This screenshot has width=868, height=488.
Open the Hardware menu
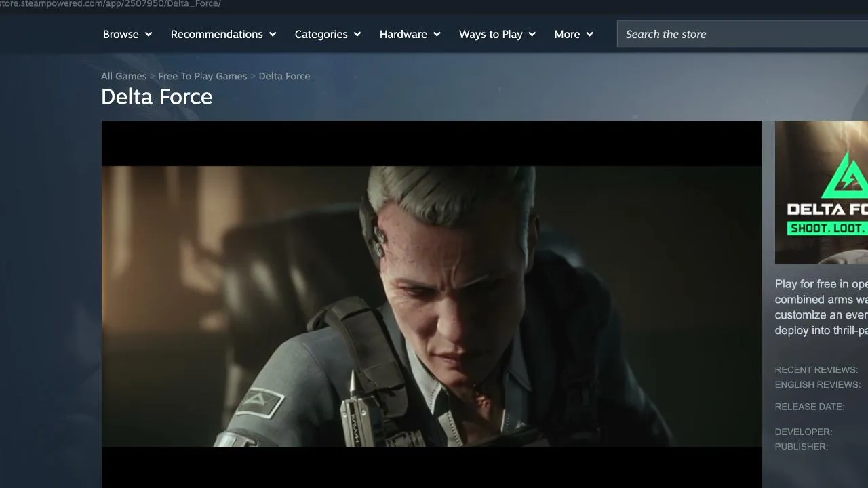(x=410, y=34)
